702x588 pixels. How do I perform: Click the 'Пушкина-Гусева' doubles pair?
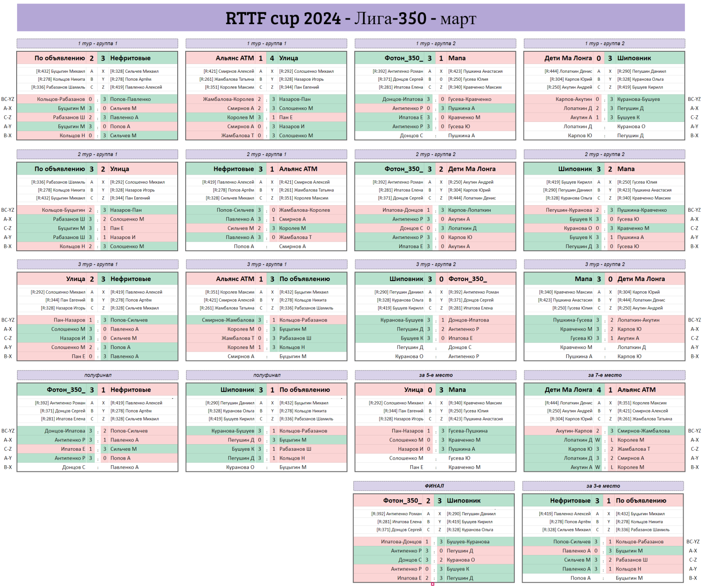coord(573,320)
